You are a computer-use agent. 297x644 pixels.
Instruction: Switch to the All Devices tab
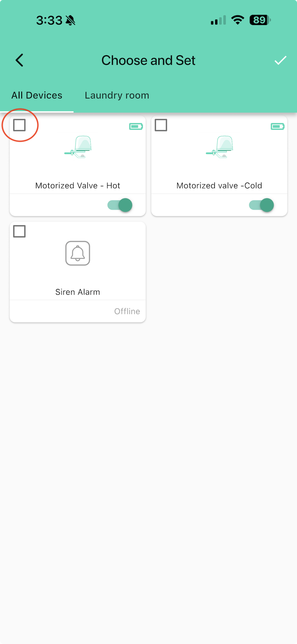pyautogui.click(x=37, y=95)
